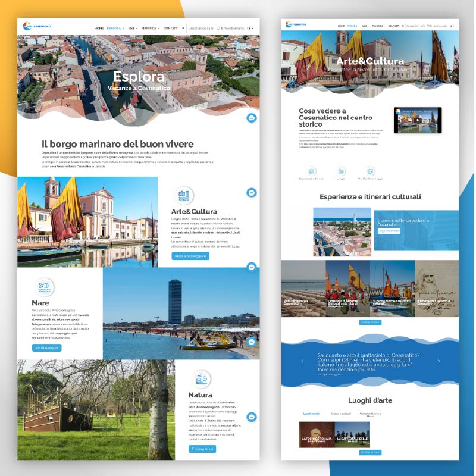Go to HOME on Arte&Cultura page
Viewport: 476px width, 476px height.
[x=341, y=26]
